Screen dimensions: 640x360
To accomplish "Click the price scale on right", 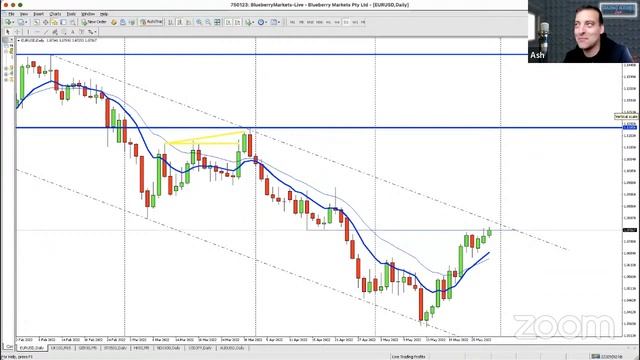I will (x=630, y=200).
